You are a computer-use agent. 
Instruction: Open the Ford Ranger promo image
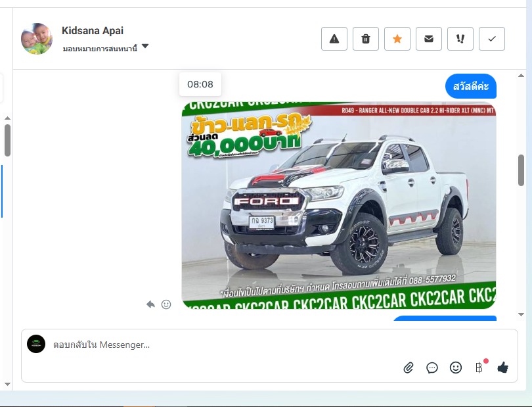tap(339, 205)
